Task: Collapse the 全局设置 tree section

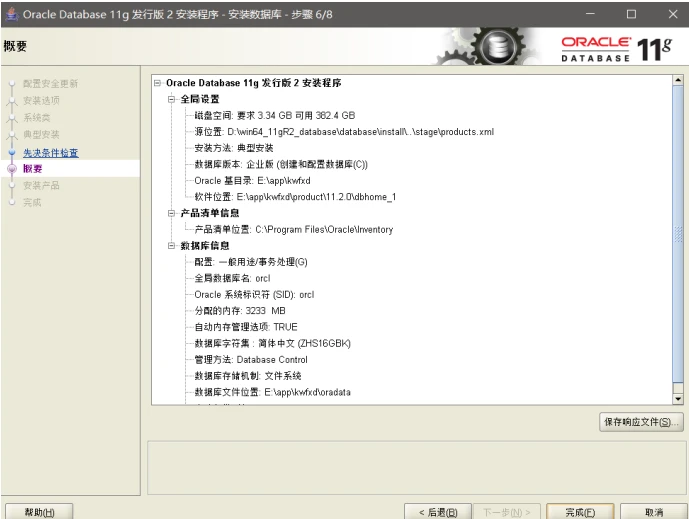Action: pos(171,99)
